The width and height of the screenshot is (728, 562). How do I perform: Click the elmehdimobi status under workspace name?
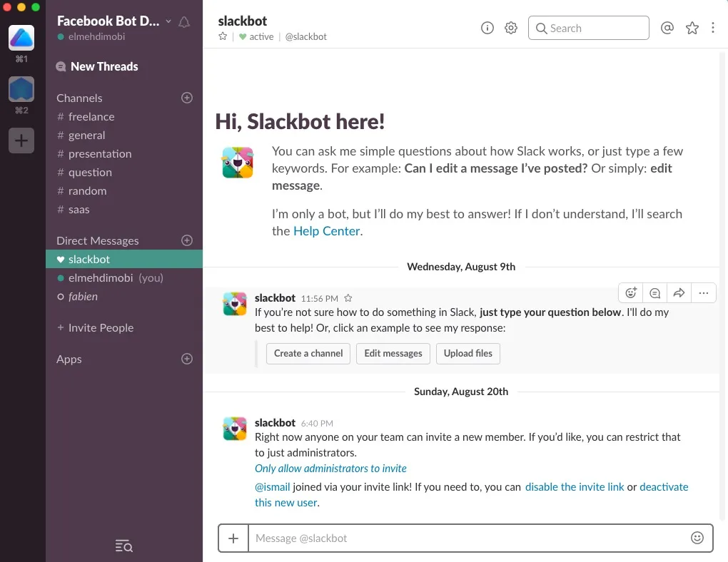coord(91,36)
